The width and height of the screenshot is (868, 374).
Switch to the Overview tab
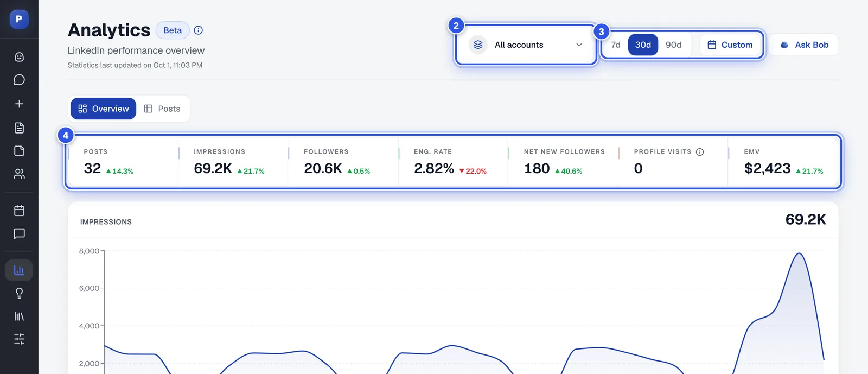point(103,109)
